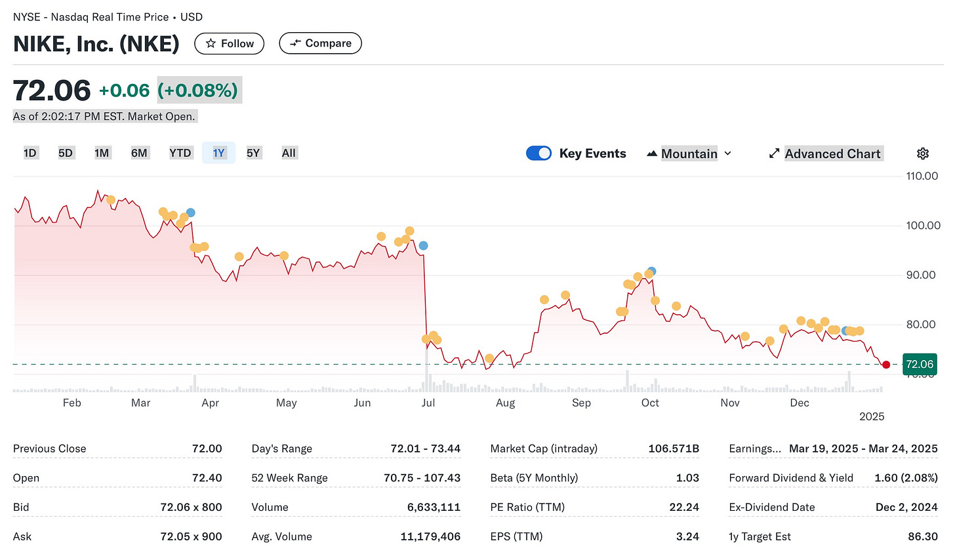Click the Volume value 6,633,111
The height and width of the screenshot is (560, 955).
click(x=434, y=507)
